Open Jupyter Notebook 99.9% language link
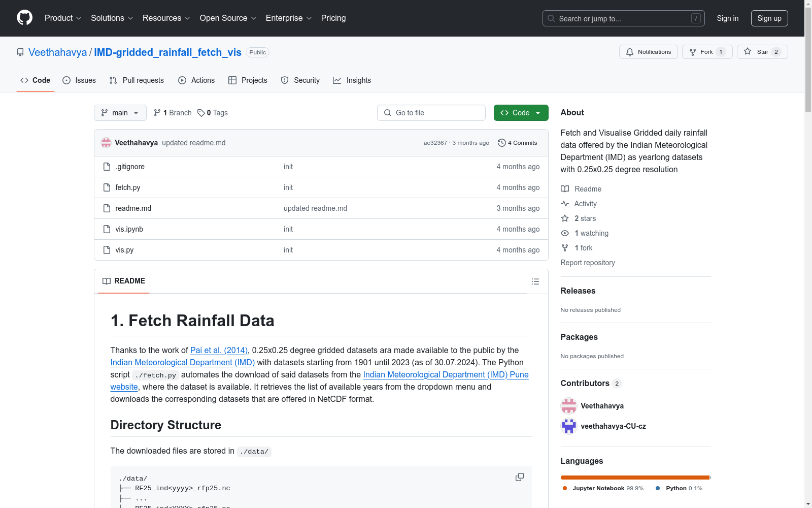812x508 pixels. pyautogui.click(x=603, y=488)
